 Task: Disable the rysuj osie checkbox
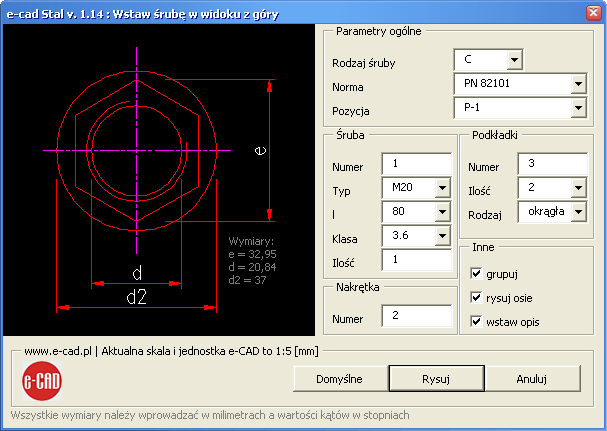click(x=477, y=296)
